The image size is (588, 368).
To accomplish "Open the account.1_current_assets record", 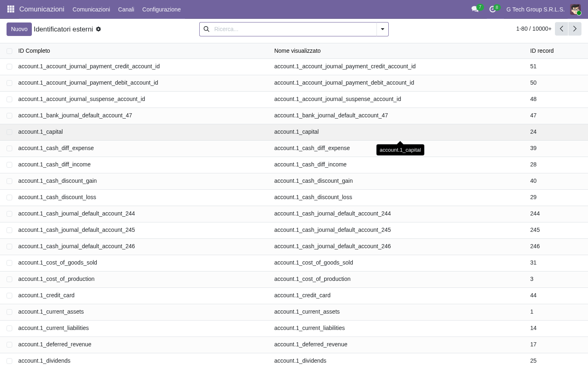I will (51, 312).
